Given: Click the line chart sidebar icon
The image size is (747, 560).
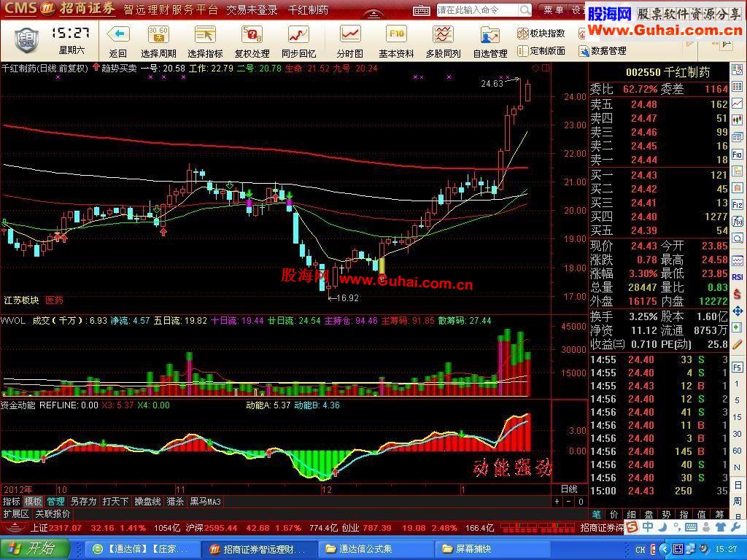Looking at the screenshot, I should click(x=737, y=103).
